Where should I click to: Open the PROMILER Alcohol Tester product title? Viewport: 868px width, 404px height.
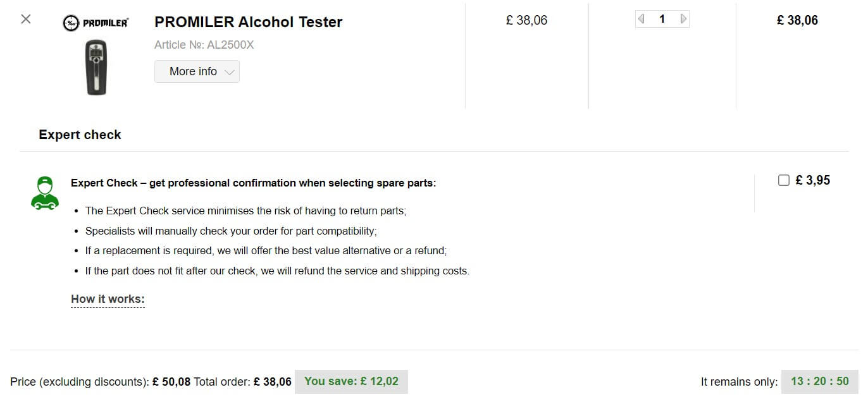(x=248, y=22)
